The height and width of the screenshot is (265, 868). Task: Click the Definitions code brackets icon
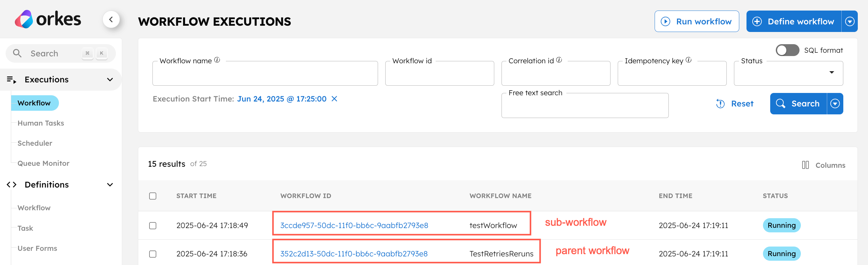pos(12,185)
